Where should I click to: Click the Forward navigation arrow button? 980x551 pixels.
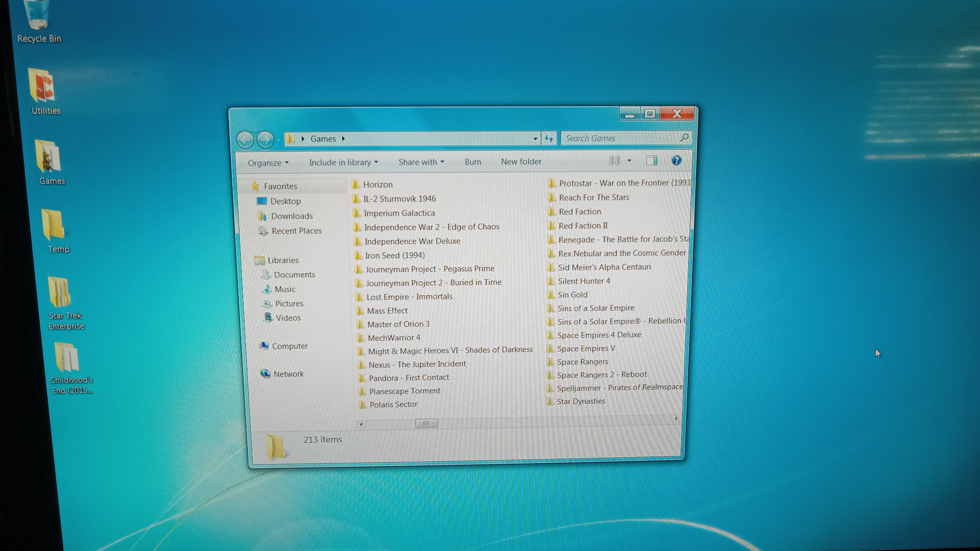(x=265, y=140)
